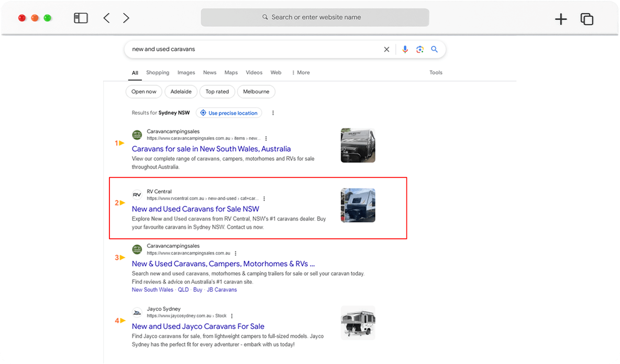Switch to the Shopping tab

point(158,72)
